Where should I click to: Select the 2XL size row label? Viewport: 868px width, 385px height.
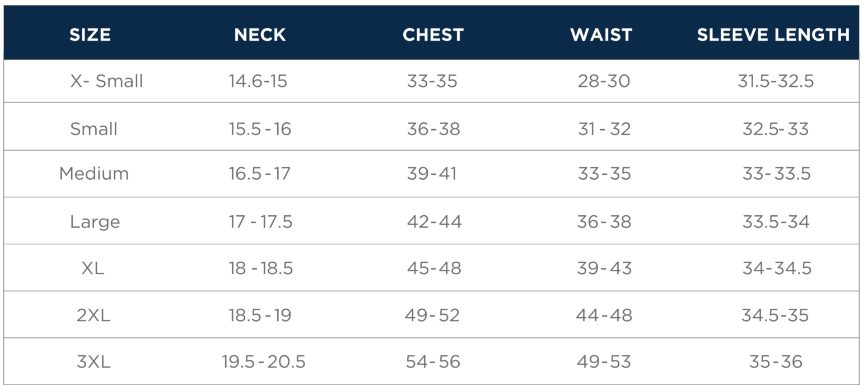pyautogui.click(x=94, y=315)
